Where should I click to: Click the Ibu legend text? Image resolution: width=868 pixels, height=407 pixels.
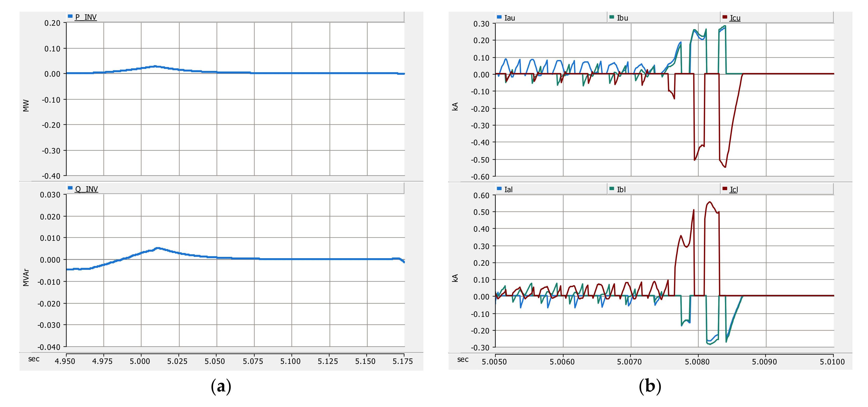[x=622, y=18]
